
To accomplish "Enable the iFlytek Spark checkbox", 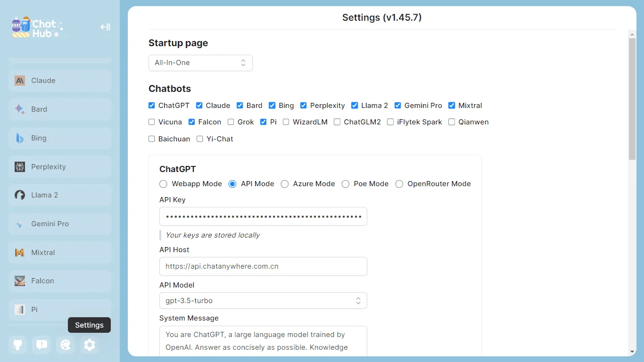I will pos(390,122).
